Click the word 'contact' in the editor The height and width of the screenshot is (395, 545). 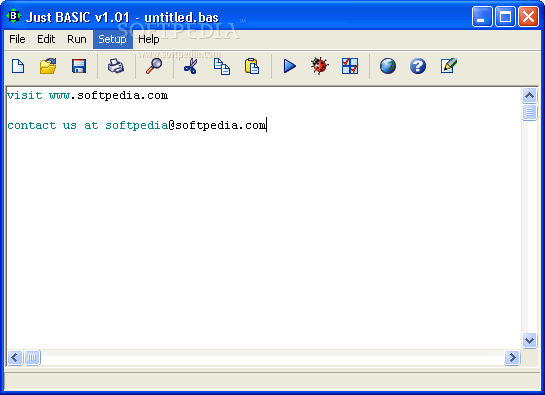pyautogui.click(x=32, y=126)
